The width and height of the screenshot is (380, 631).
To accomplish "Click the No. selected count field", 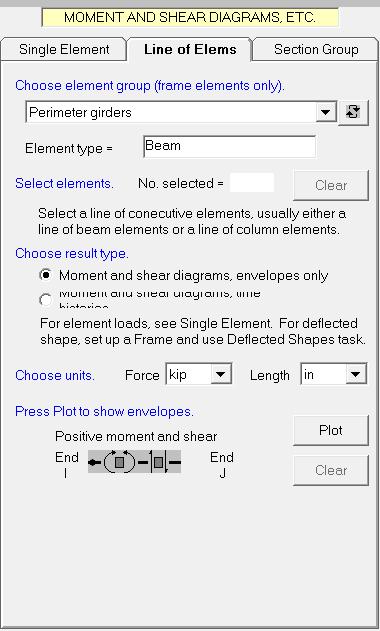I will (x=252, y=183).
